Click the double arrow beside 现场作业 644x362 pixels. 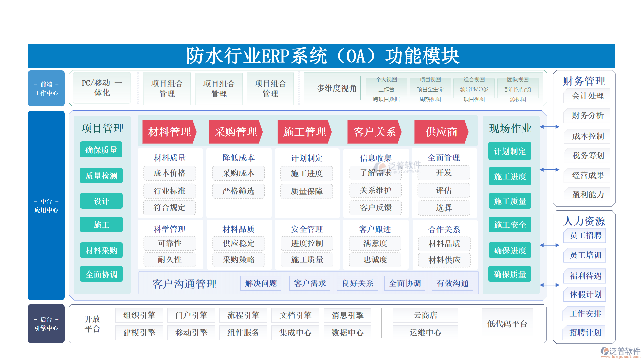tap(550, 127)
